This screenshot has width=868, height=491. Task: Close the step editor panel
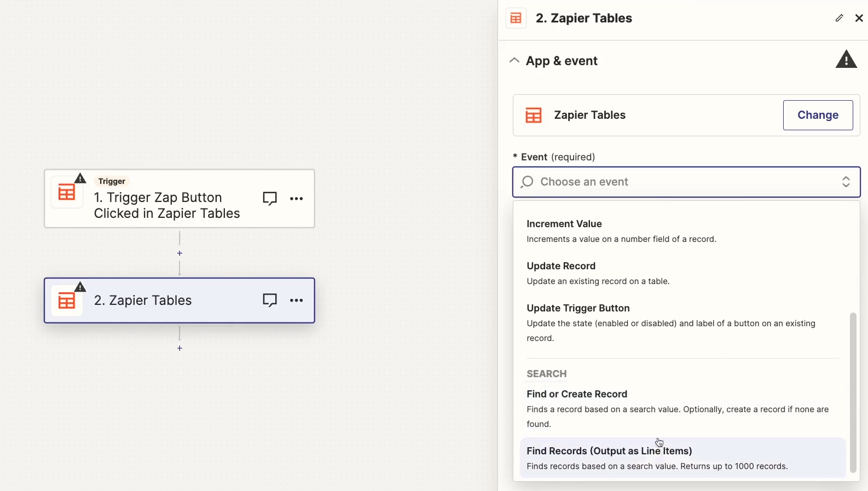click(859, 18)
